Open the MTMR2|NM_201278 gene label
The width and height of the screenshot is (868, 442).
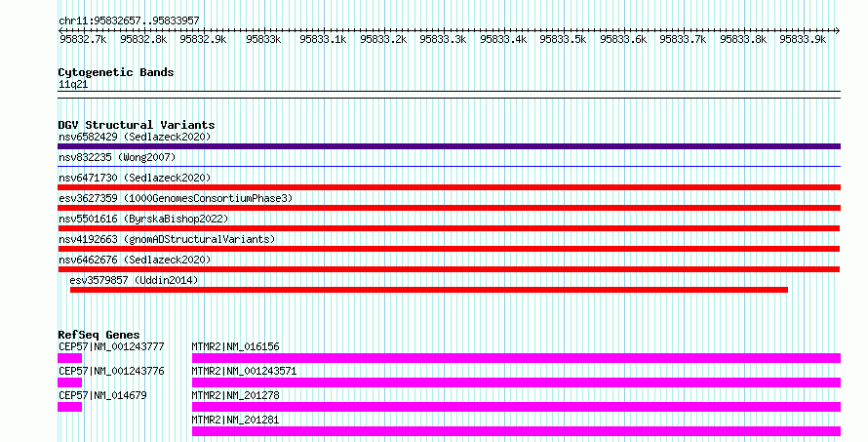pos(235,395)
